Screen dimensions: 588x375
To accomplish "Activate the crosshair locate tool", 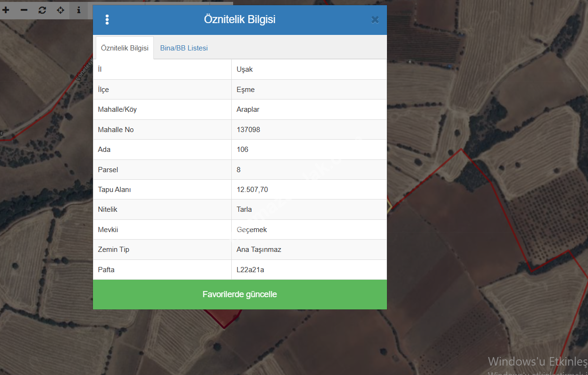I will coord(60,10).
